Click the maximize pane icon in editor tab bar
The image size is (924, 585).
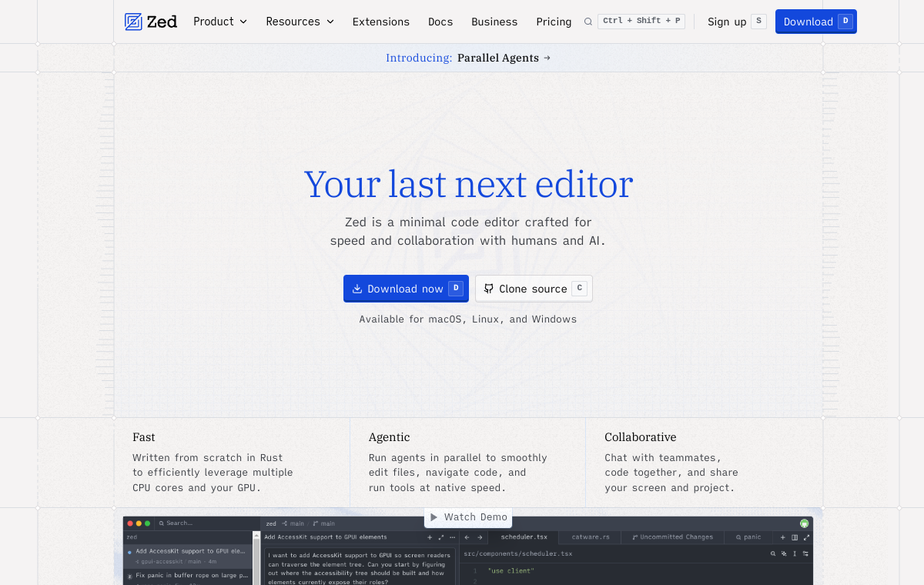[806, 537]
